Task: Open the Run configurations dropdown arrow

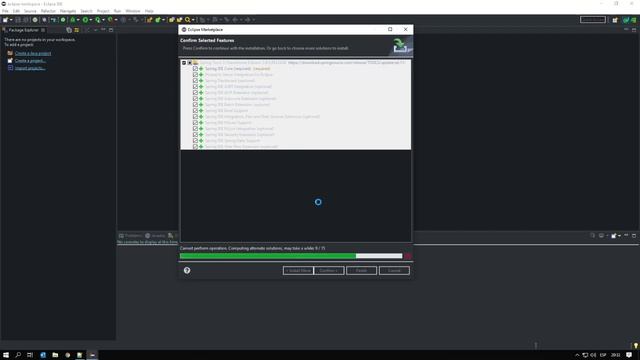Action: click(x=91, y=20)
